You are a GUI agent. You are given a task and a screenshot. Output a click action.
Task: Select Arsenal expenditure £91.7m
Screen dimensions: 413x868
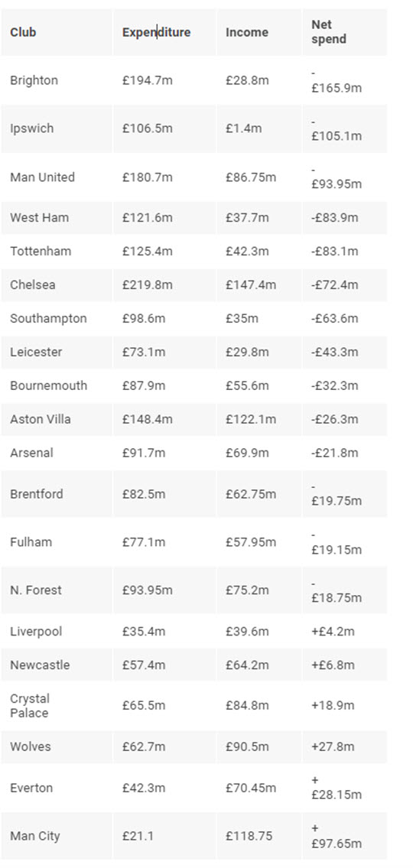(144, 453)
